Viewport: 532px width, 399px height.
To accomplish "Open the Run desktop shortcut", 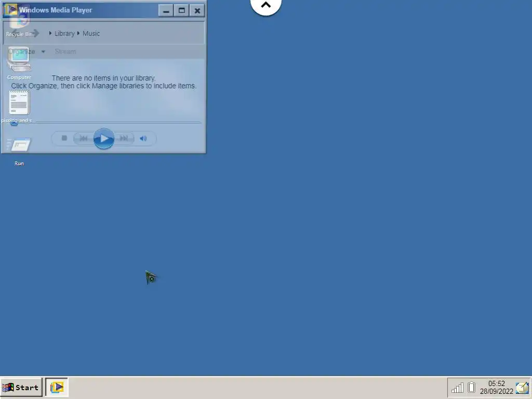I will coord(19,151).
